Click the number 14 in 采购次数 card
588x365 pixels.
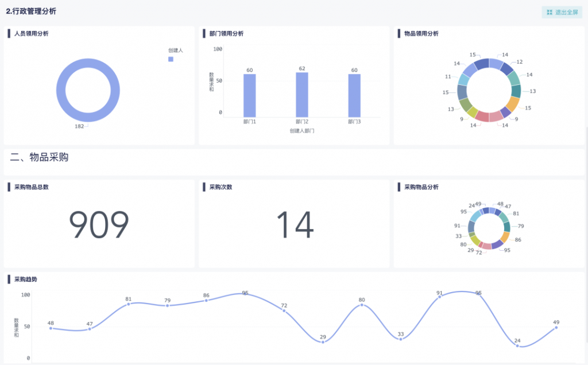click(295, 225)
